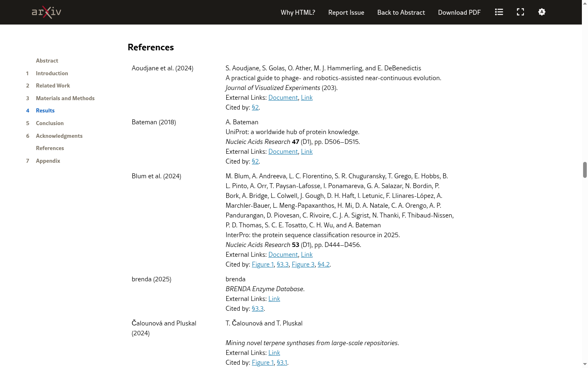
Task: Click the scrollbar down arrow
Action: click(x=585, y=364)
